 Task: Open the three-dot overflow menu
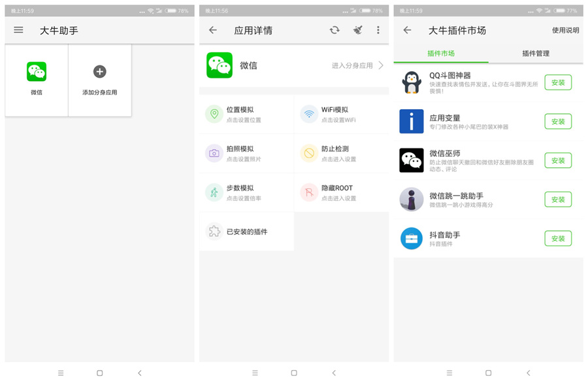pos(378,30)
